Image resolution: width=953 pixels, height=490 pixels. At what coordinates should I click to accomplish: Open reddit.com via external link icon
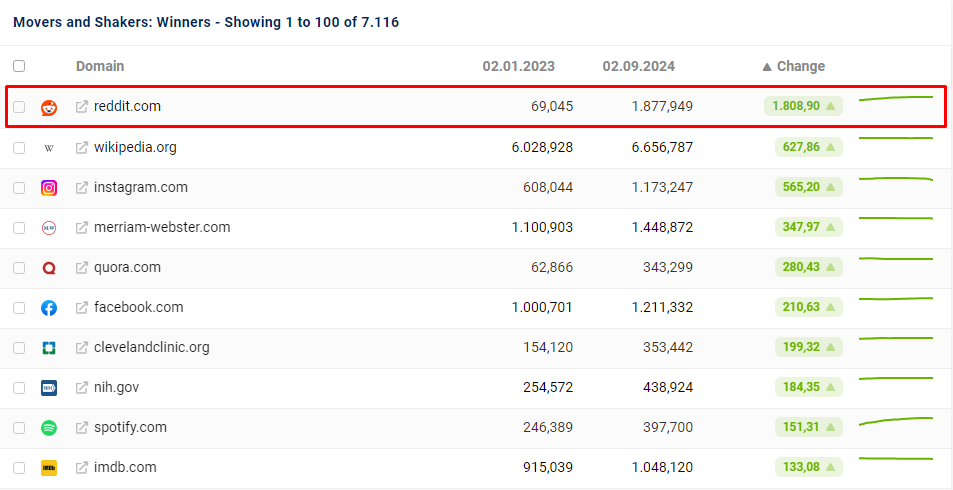click(x=82, y=106)
